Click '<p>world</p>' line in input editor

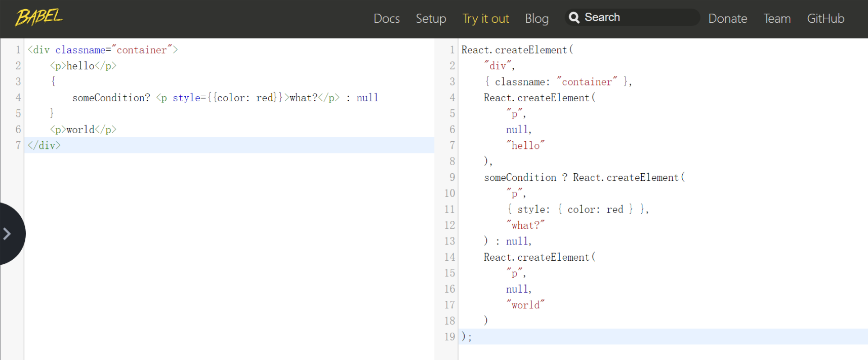point(84,130)
